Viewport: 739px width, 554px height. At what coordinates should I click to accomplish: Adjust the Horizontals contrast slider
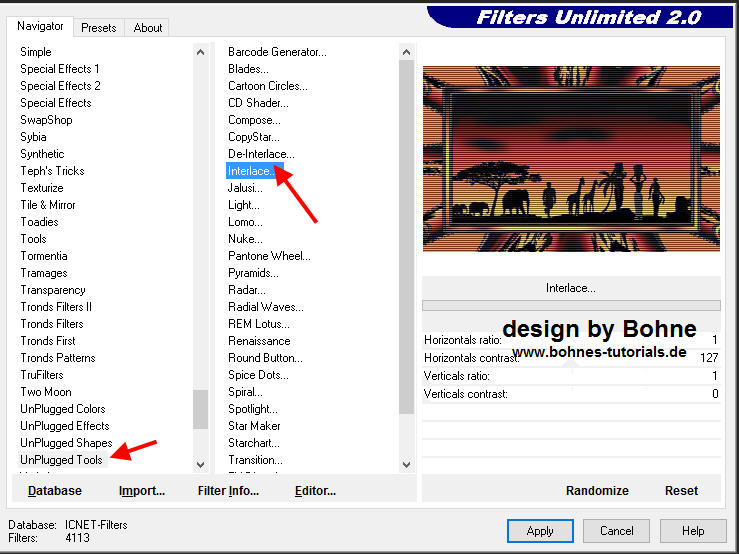coord(572,358)
